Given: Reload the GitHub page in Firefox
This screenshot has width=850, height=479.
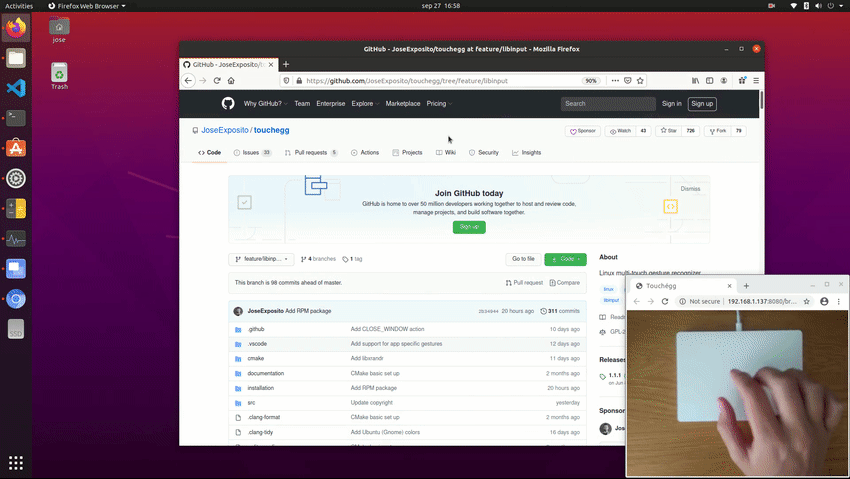Looking at the screenshot, I should (217, 81).
